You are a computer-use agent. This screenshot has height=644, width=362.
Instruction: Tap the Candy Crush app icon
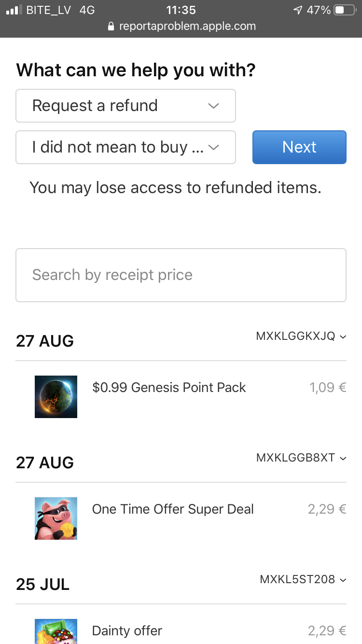point(56,631)
